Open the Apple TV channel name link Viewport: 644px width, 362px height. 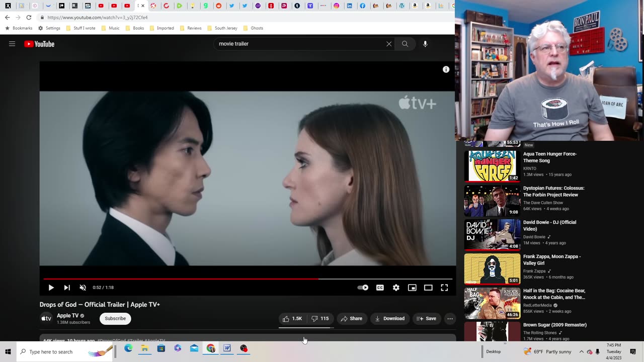click(67, 316)
